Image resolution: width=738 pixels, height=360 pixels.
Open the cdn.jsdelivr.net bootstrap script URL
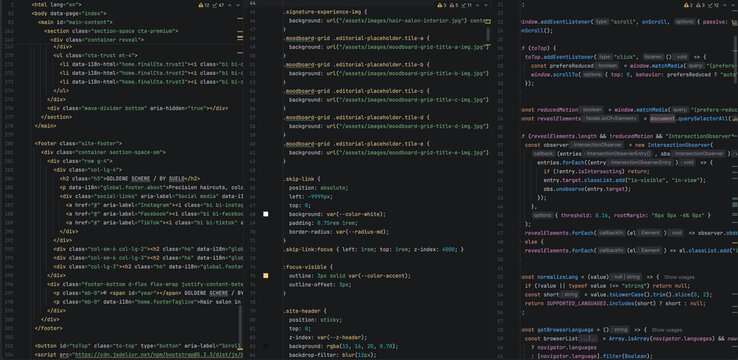159,355
